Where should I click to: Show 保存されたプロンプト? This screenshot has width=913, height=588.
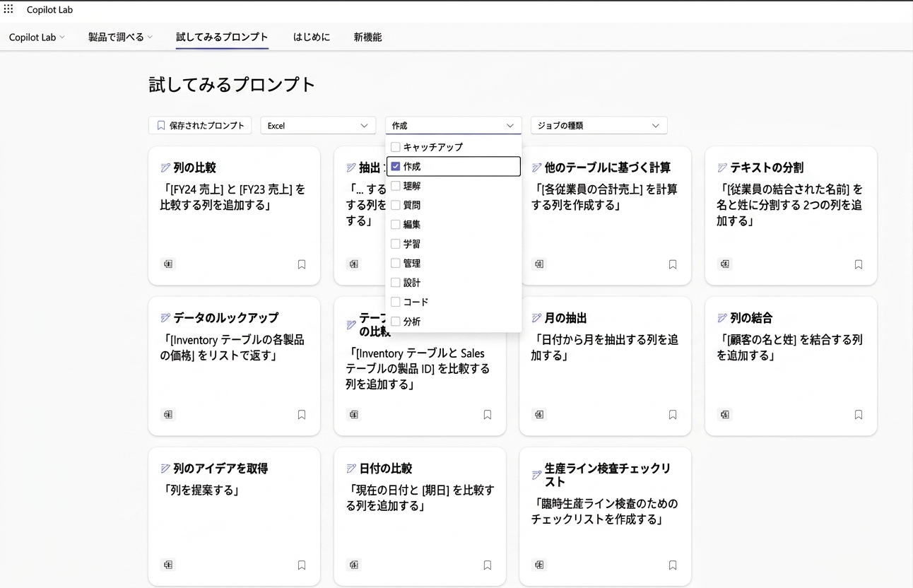coord(201,126)
